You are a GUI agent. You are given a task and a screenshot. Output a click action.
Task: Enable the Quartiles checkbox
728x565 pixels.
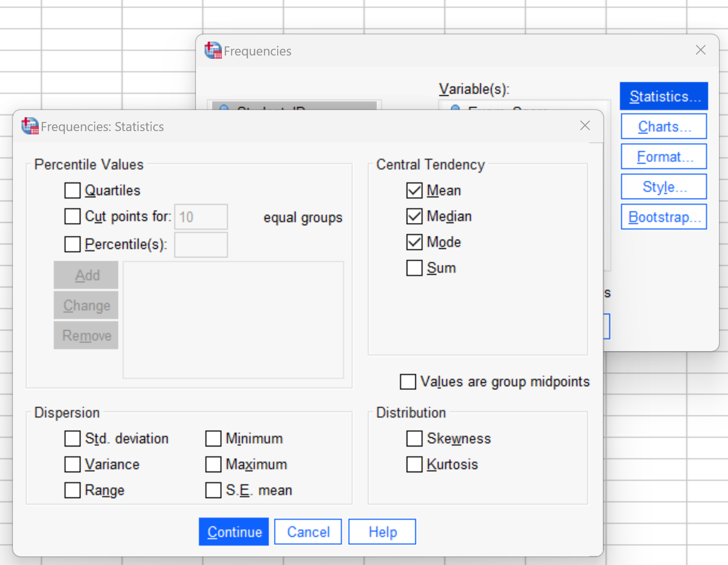click(x=72, y=190)
